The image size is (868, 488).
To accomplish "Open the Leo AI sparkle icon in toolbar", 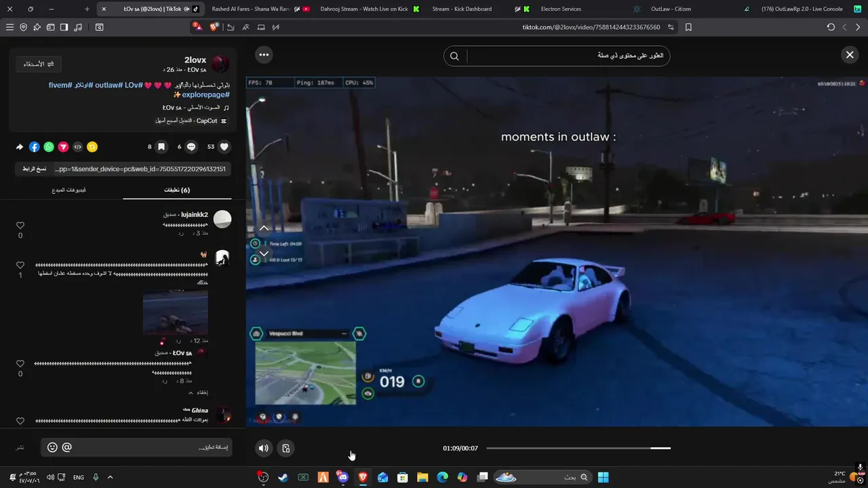I will pyautogui.click(x=37, y=27).
